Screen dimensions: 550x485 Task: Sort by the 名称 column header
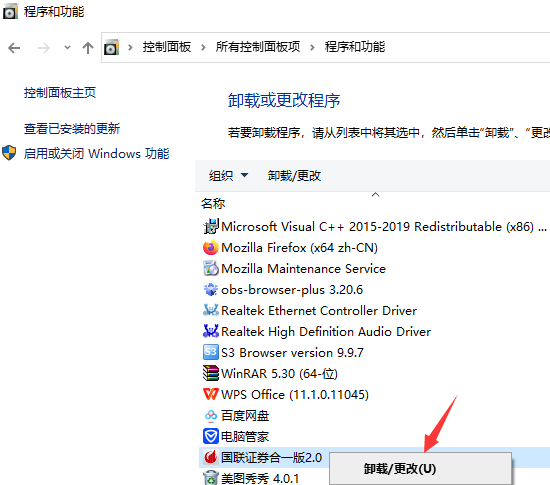(x=213, y=203)
